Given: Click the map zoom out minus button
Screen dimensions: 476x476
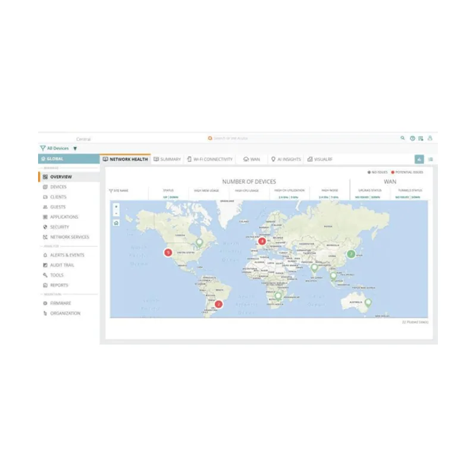Looking at the screenshot, I should click(116, 214).
